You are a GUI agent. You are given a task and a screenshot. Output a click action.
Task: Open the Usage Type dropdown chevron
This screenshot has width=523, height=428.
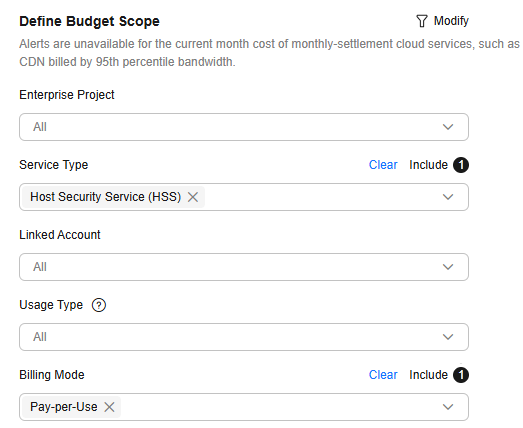click(x=448, y=337)
